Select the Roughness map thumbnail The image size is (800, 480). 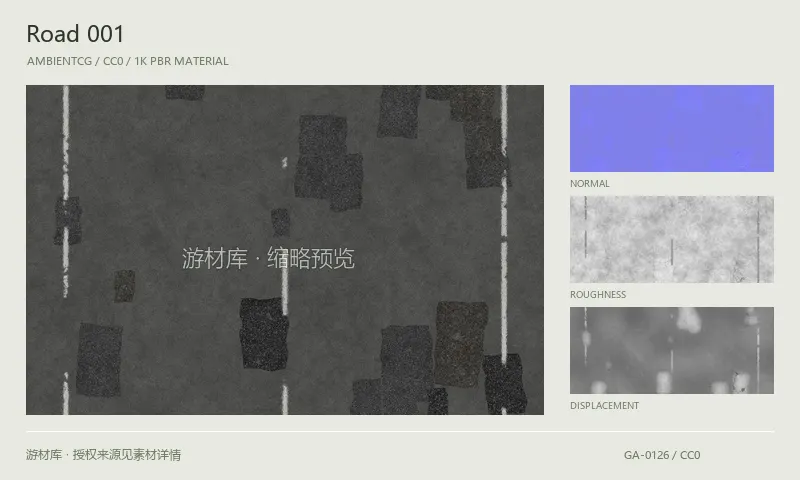[x=671, y=239]
